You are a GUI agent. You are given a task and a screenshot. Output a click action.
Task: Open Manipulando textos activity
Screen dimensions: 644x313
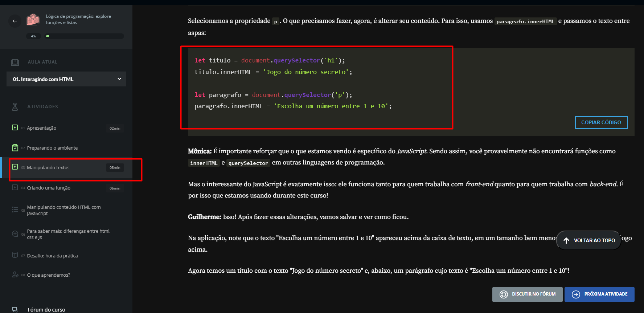tap(48, 167)
